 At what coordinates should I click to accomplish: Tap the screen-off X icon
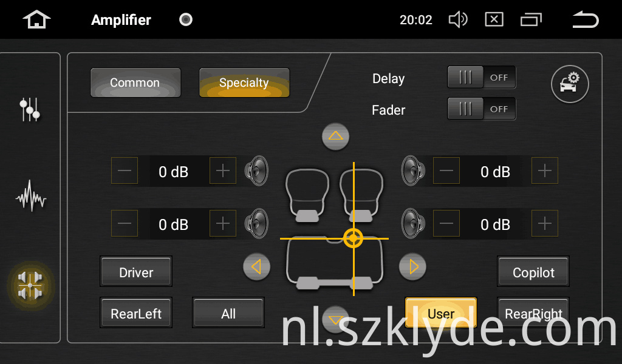(494, 19)
